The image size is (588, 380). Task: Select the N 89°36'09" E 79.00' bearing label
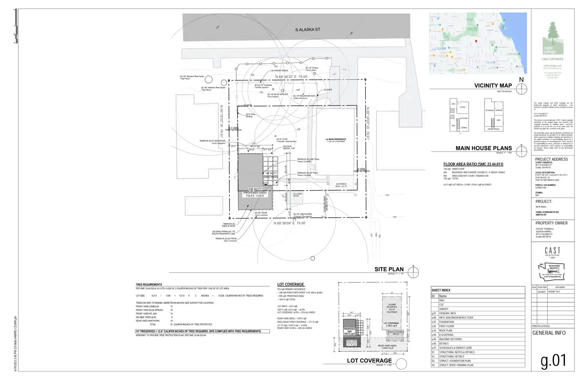pos(290,223)
